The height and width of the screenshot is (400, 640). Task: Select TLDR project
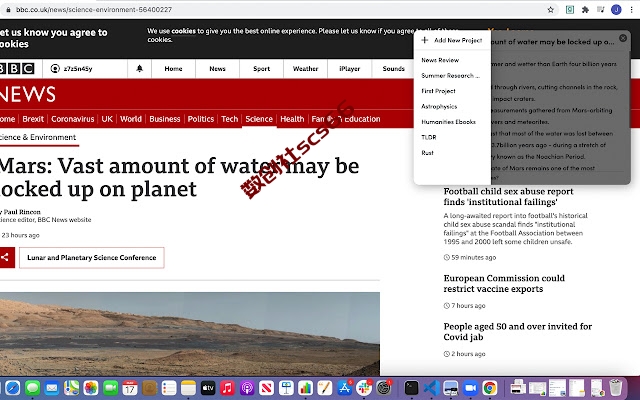pos(429,138)
